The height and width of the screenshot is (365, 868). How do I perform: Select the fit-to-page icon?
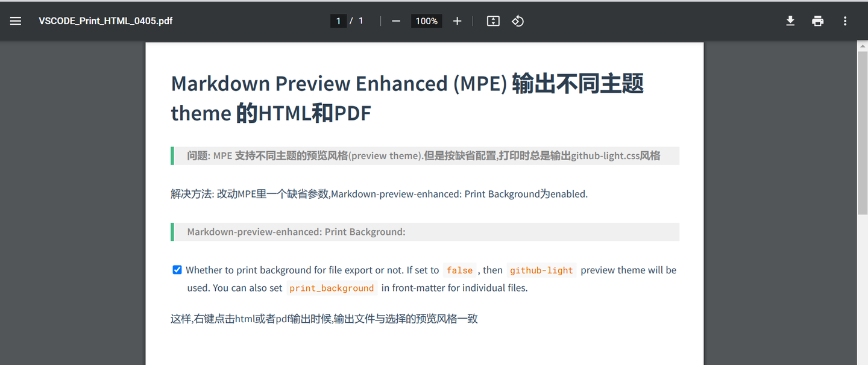click(492, 20)
